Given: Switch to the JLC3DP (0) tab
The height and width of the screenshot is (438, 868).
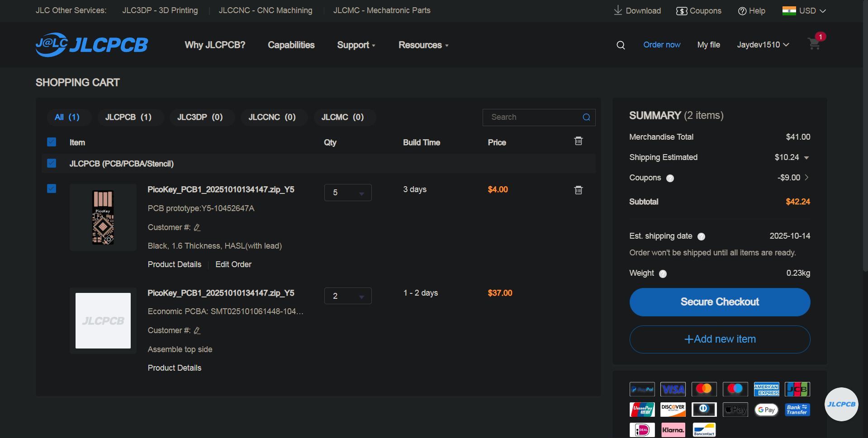Looking at the screenshot, I should pyautogui.click(x=200, y=117).
